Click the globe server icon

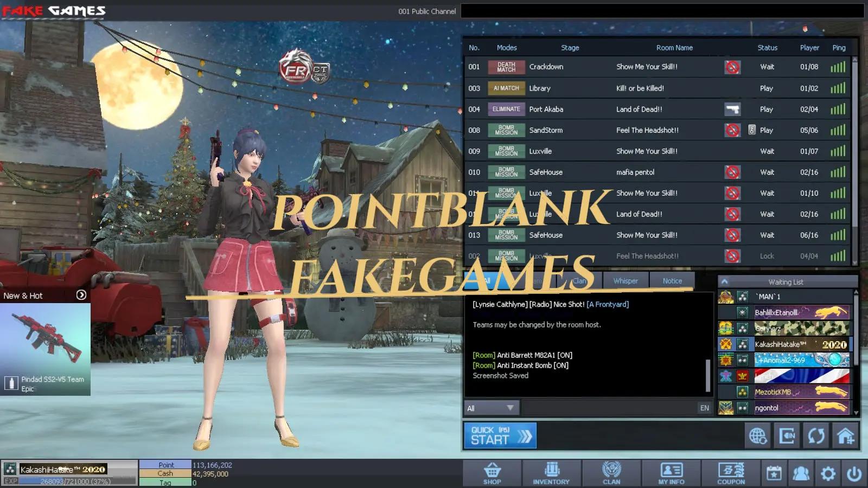coord(758,435)
